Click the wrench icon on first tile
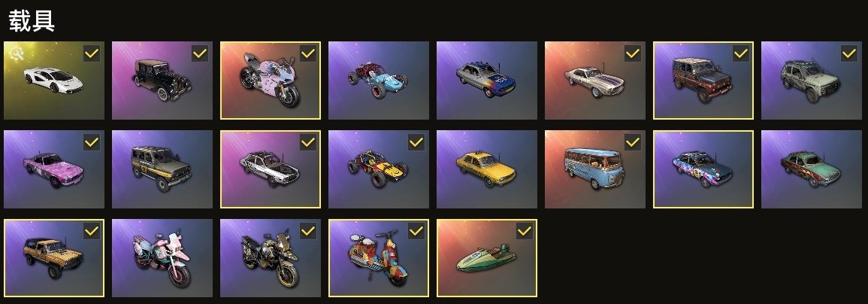868x304 pixels. 16,53
